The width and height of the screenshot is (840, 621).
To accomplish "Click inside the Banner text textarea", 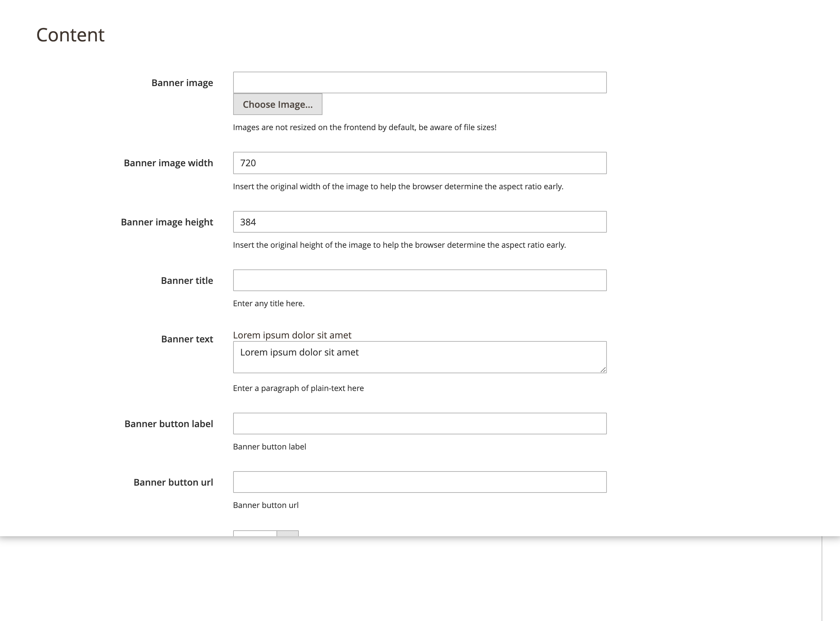I will [420, 357].
